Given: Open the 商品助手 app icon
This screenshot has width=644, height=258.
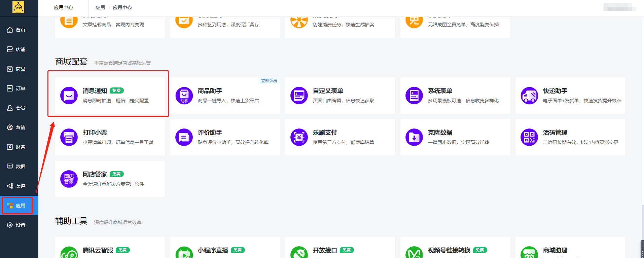Looking at the screenshot, I should [184, 96].
